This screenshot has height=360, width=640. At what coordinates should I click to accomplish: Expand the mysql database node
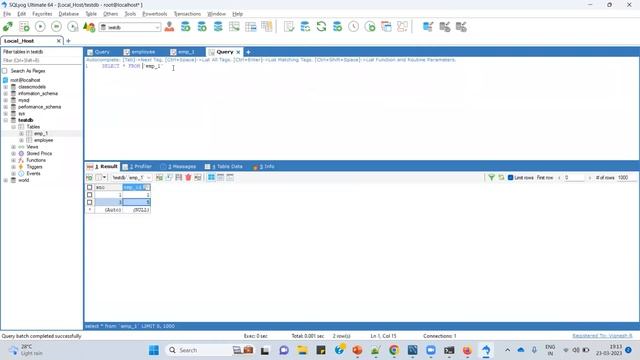point(6,100)
